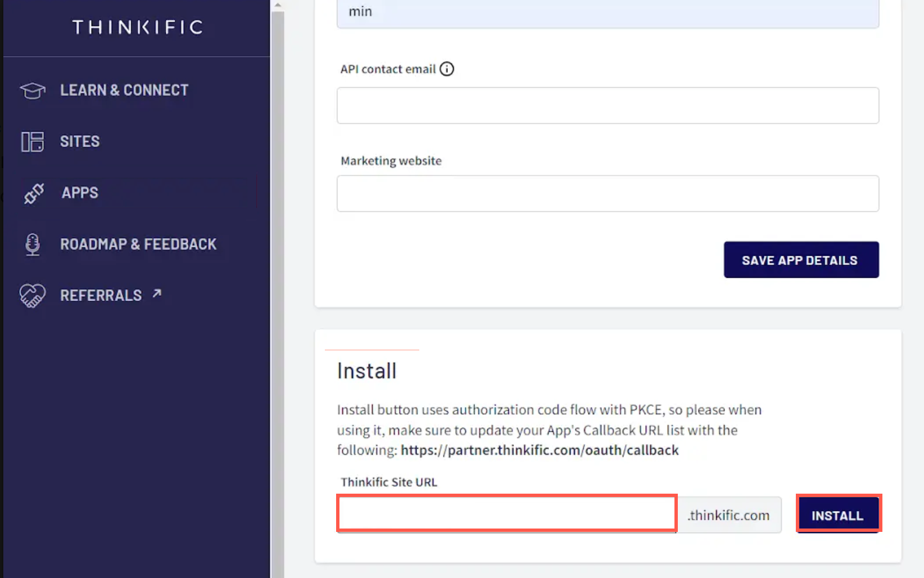Open the Referrals menu entry
Image resolution: width=924 pixels, height=578 pixels.
[101, 295]
